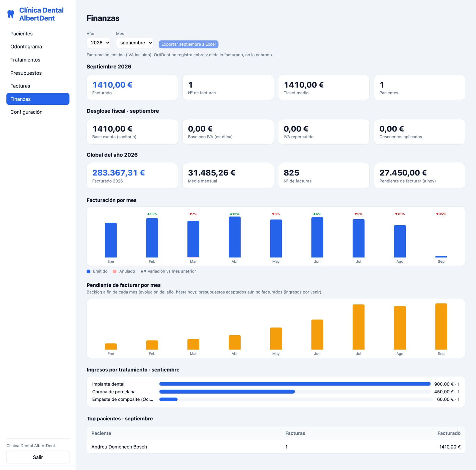Image resolution: width=476 pixels, height=470 pixels.
Task: Click the ▲13% label above Feb
Action: pyautogui.click(x=152, y=214)
